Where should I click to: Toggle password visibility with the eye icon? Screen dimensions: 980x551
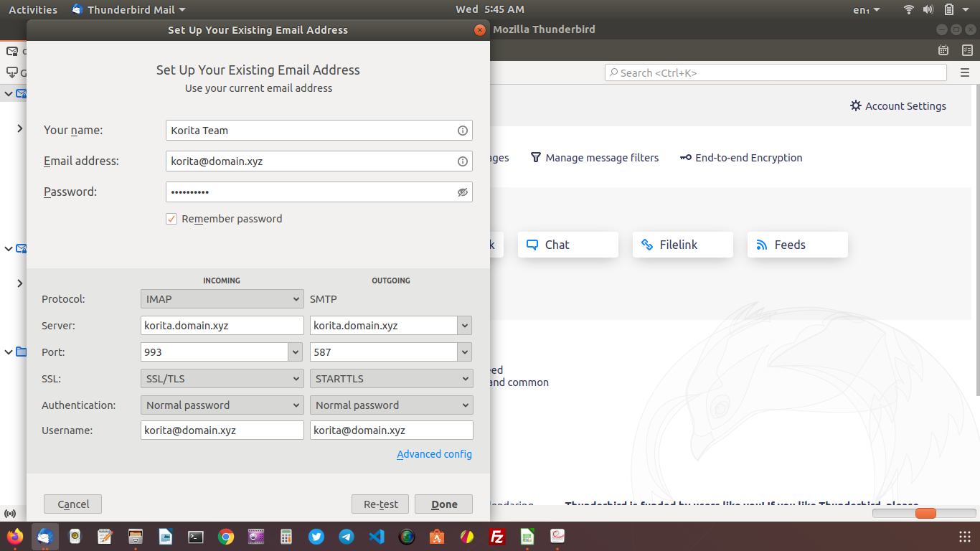coord(462,192)
